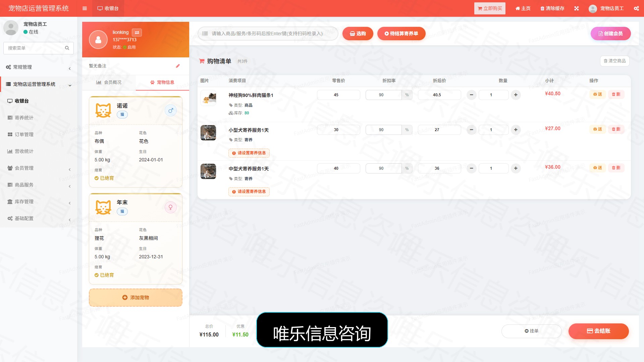This screenshot has height=362, width=644.
Task: Click the search magnifier icon in menu search
Action: point(67,48)
